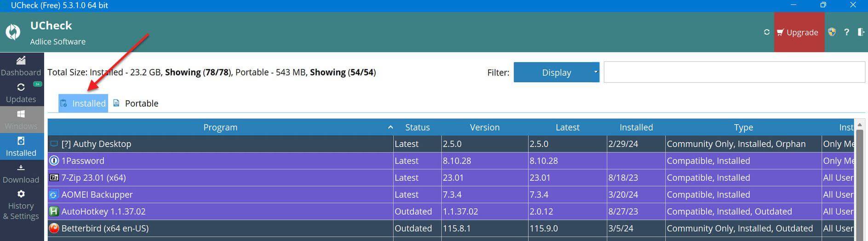Open help via question mark icon

click(846, 32)
